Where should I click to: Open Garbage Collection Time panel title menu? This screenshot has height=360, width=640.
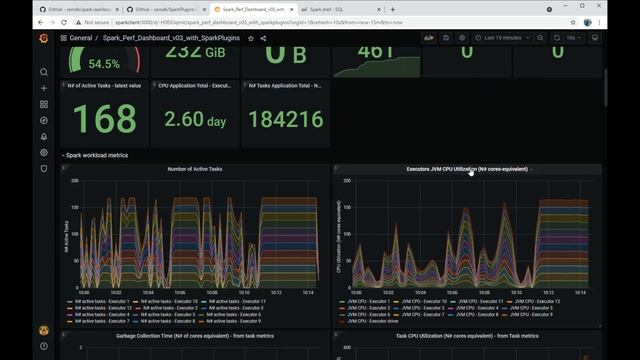[x=195, y=336]
